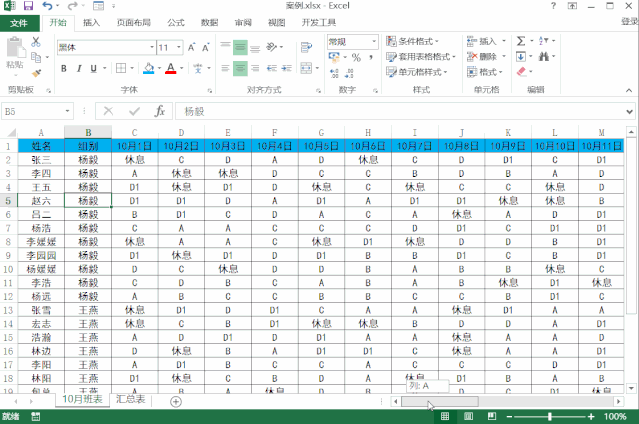Switch to Page Layout view icon
The image size is (639, 424).
pyautogui.click(x=468, y=416)
